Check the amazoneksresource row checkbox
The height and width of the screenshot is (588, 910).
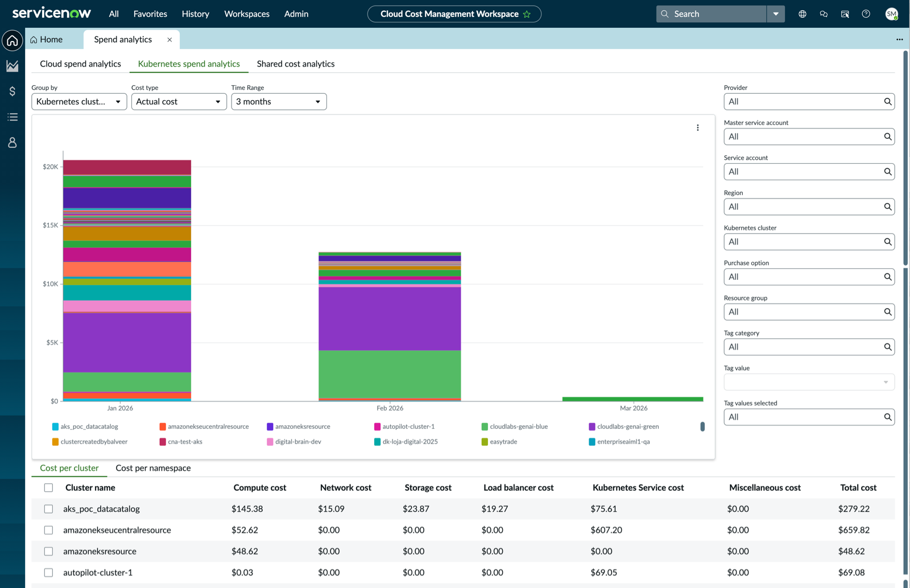[48, 552]
